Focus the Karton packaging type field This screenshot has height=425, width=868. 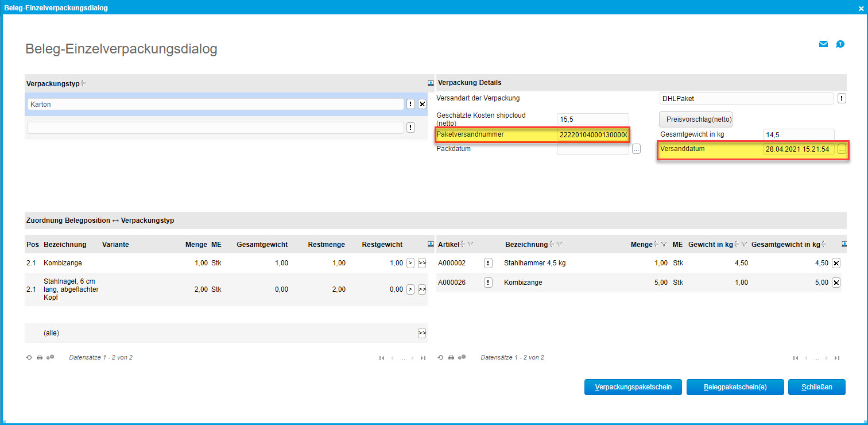[x=215, y=105]
